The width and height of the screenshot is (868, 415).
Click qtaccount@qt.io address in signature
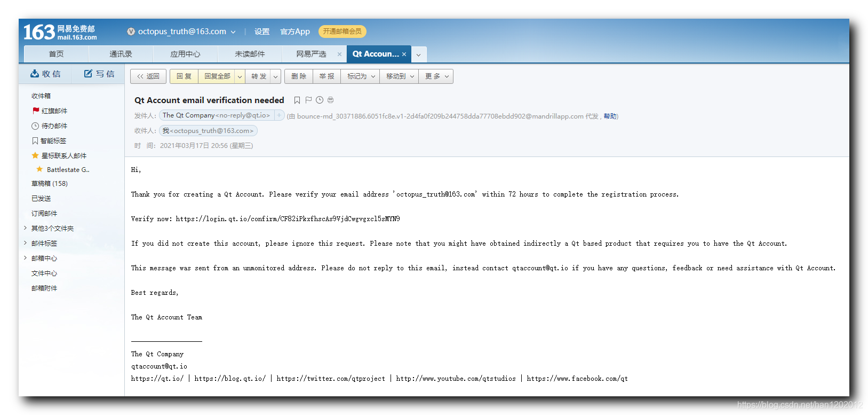click(159, 366)
